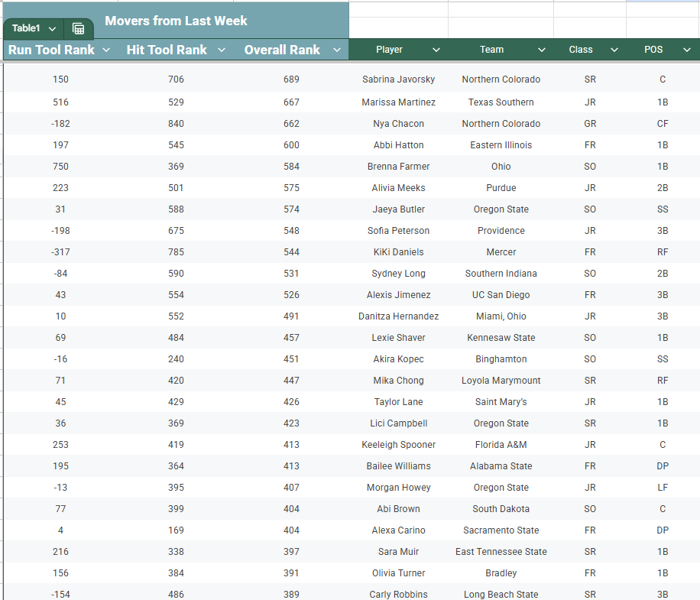Select the Bailee Williams cell

click(x=398, y=466)
